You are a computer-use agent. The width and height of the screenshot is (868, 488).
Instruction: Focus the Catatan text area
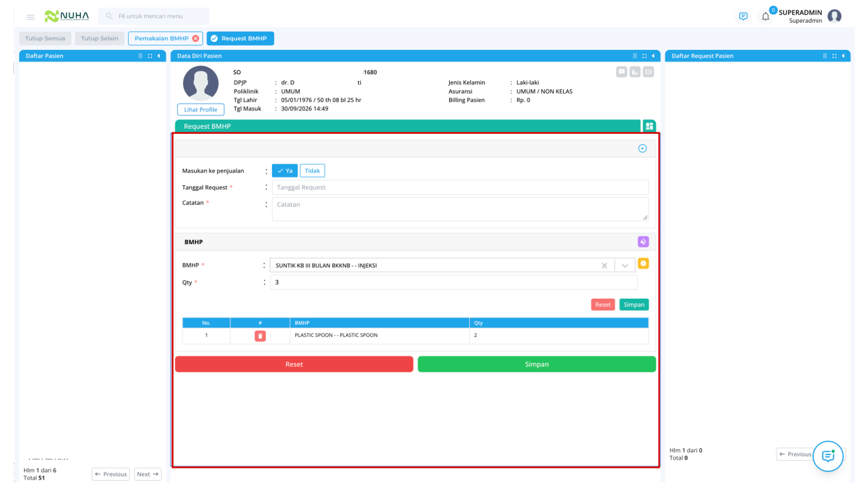pyautogui.click(x=460, y=209)
